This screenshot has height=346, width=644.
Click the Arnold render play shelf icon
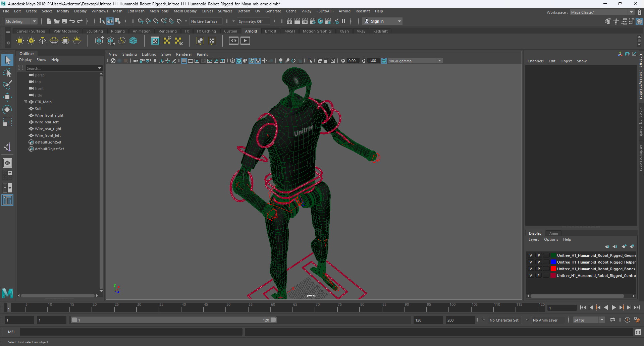point(245,41)
